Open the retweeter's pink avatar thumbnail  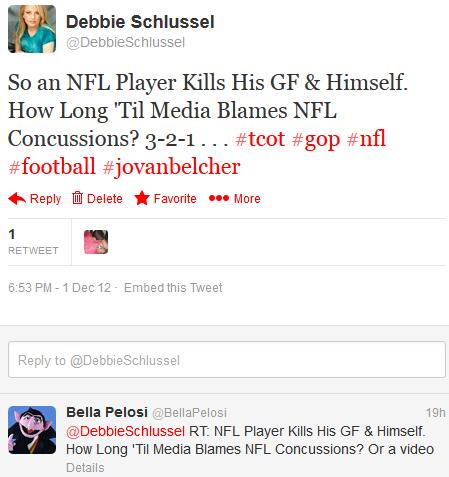pyautogui.click(x=96, y=242)
